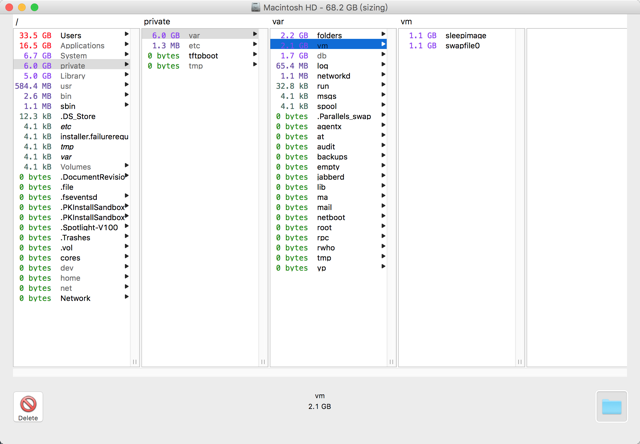Select the backups row
The height and width of the screenshot is (444, 640).
click(x=329, y=156)
